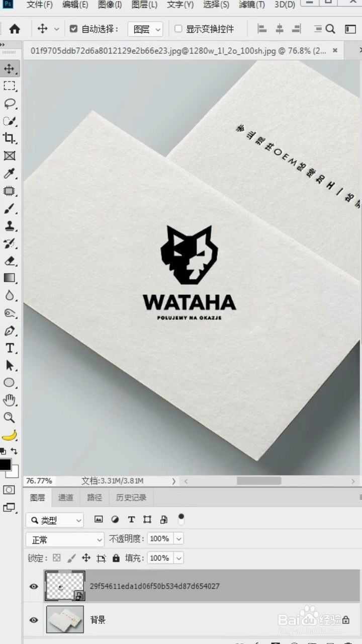Open search in options bar
The image size is (362, 644).
click(x=330, y=29)
